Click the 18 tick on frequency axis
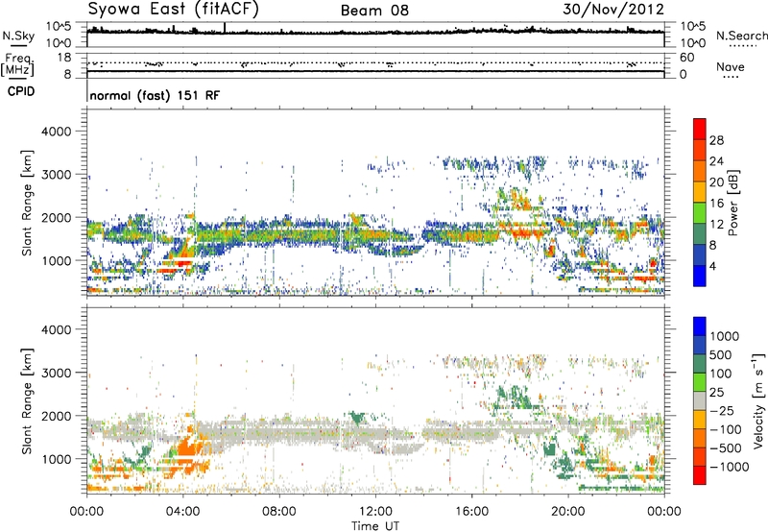The image size is (768, 532). [x=64, y=58]
